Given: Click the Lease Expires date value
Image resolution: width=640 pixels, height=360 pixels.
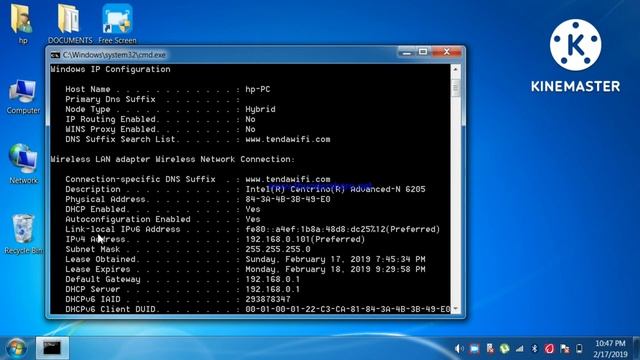Looking at the screenshot, I should 335,269.
